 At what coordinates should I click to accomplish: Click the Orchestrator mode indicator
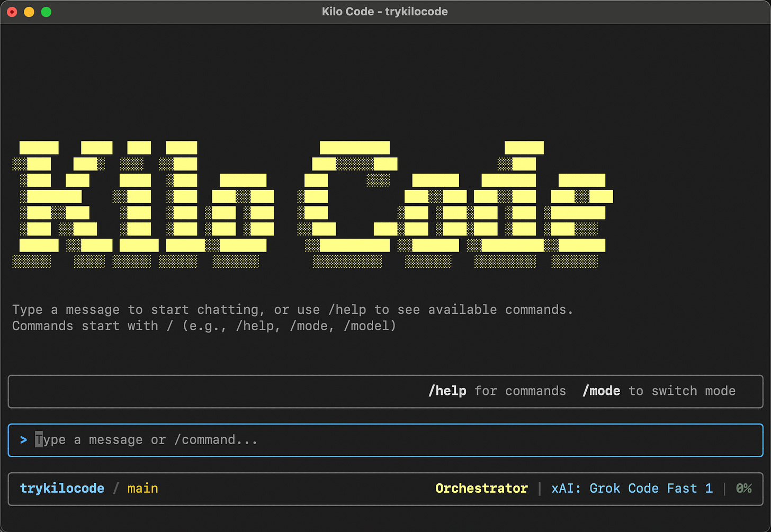coord(481,488)
